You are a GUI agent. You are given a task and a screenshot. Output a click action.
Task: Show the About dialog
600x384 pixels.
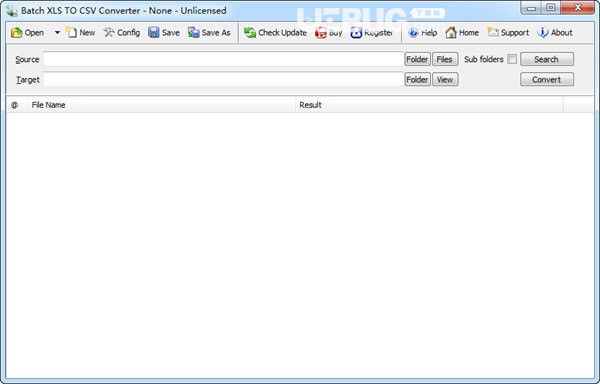(x=555, y=33)
